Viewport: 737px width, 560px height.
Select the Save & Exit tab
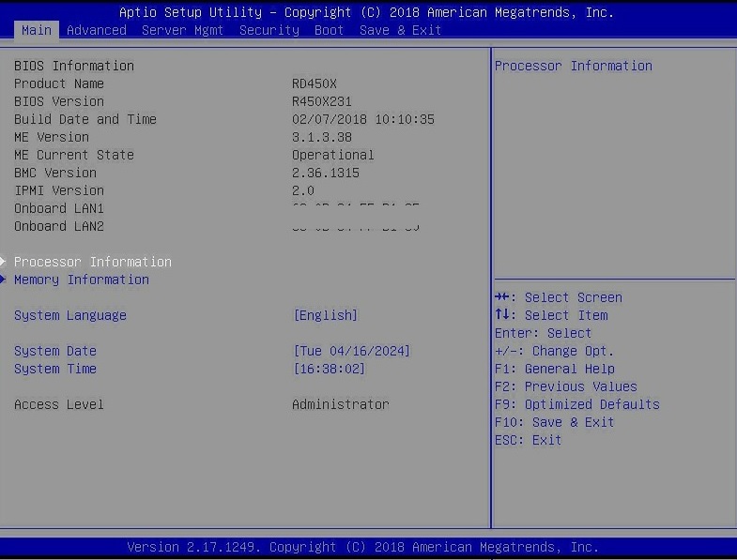(400, 31)
